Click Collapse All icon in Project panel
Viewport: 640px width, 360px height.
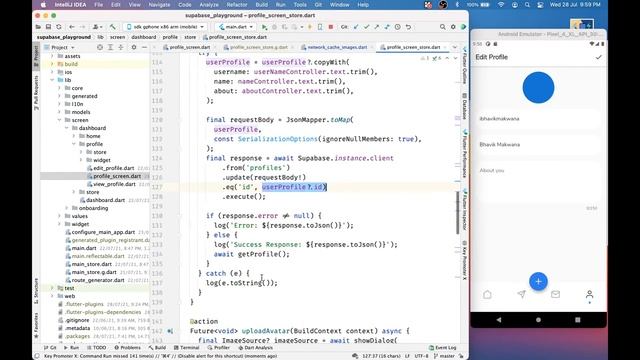(x=120, y=47)
